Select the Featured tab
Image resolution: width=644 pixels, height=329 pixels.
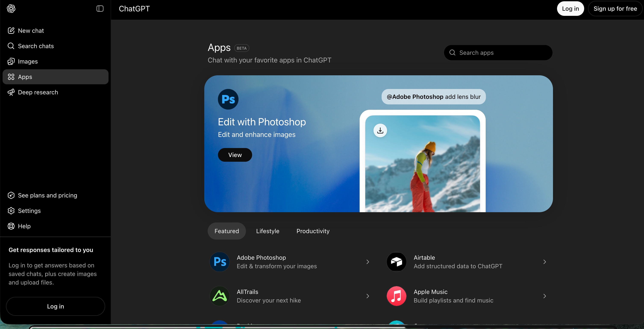click(226, 231)
